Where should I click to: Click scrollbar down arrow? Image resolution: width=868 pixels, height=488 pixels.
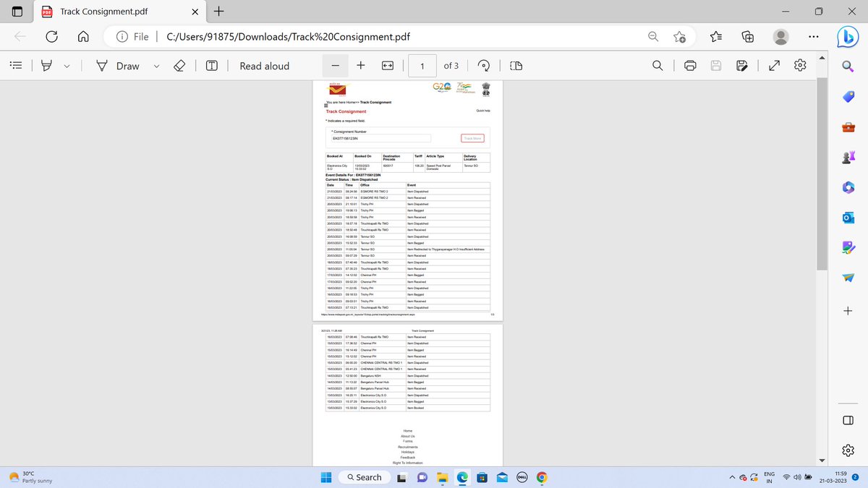pos(821,461)
